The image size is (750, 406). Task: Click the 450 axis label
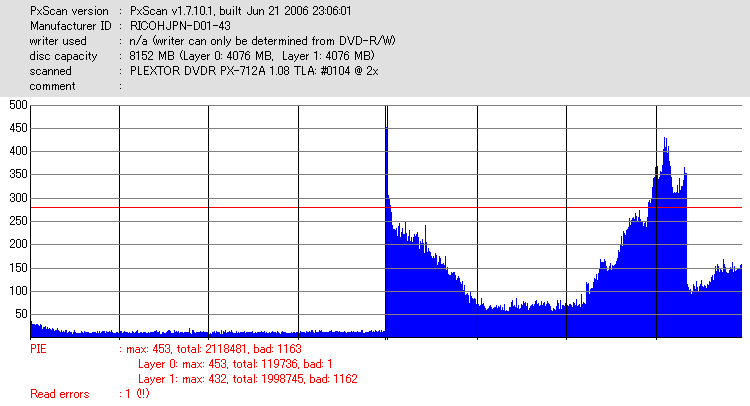click(x=18, y=128)
